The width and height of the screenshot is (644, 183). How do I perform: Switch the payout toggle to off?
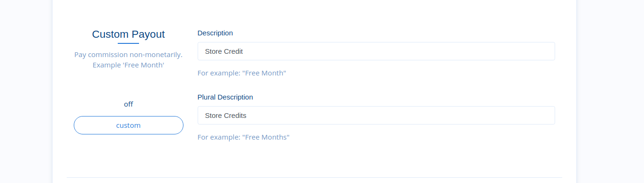128,104
